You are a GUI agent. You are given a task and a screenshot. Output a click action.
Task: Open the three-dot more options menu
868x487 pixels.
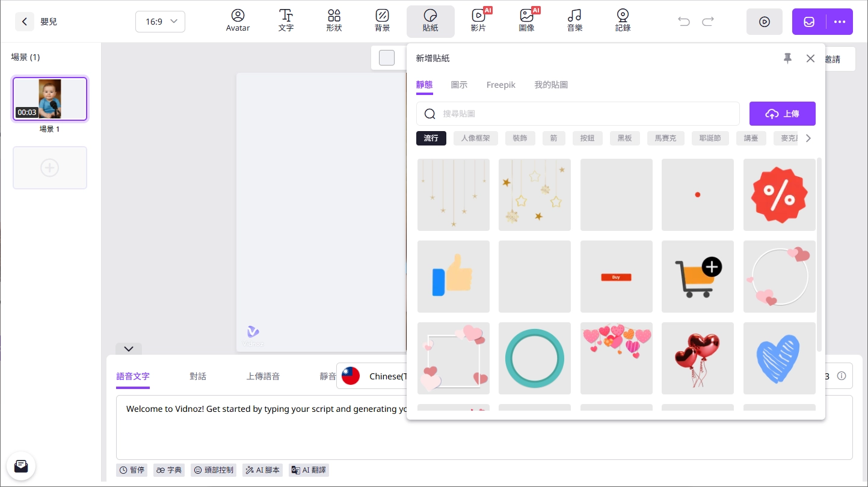pyautogui.click(x=840, y=22)
